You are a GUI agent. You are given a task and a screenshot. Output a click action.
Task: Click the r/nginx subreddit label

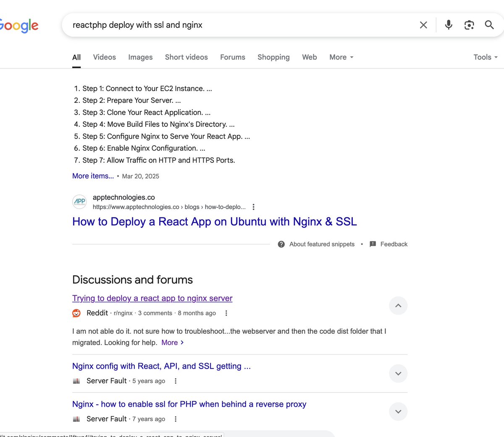pos(123,313)
